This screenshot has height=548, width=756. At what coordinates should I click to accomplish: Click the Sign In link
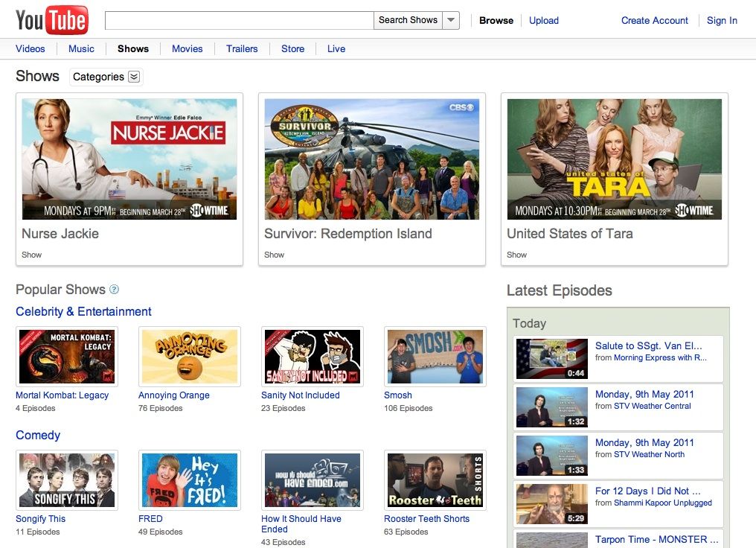[x=722, y=21]
